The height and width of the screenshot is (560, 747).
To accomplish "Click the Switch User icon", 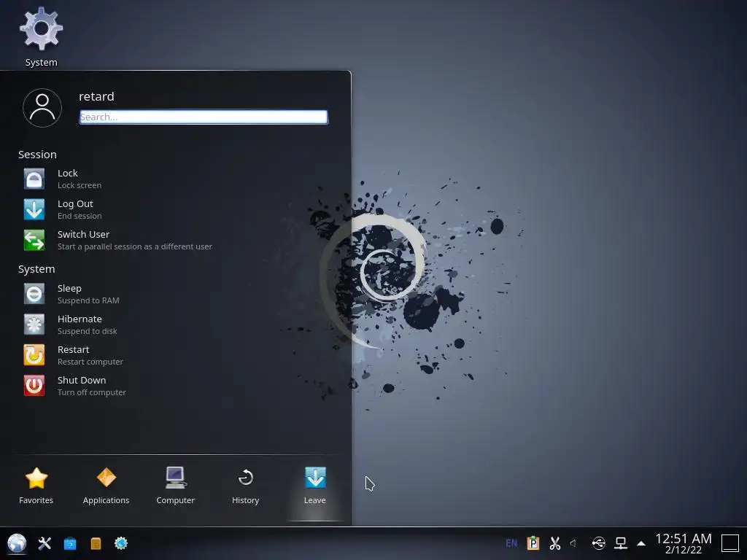I will (34, 240).
